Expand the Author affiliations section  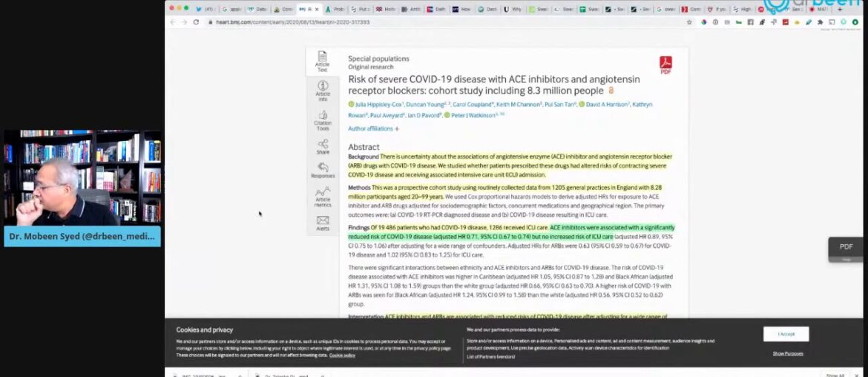tap(373, 128)
